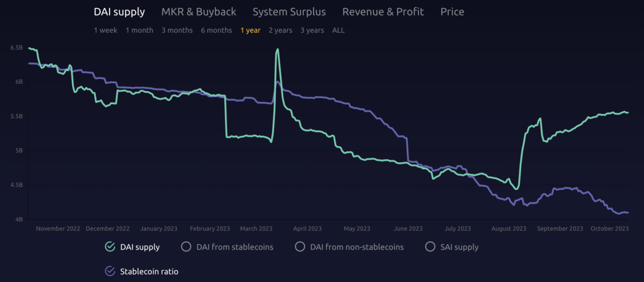Viewport: 644px width, 282px height.
Task: Click the highlighted 1 year range
Action: [x=250, y=30]
